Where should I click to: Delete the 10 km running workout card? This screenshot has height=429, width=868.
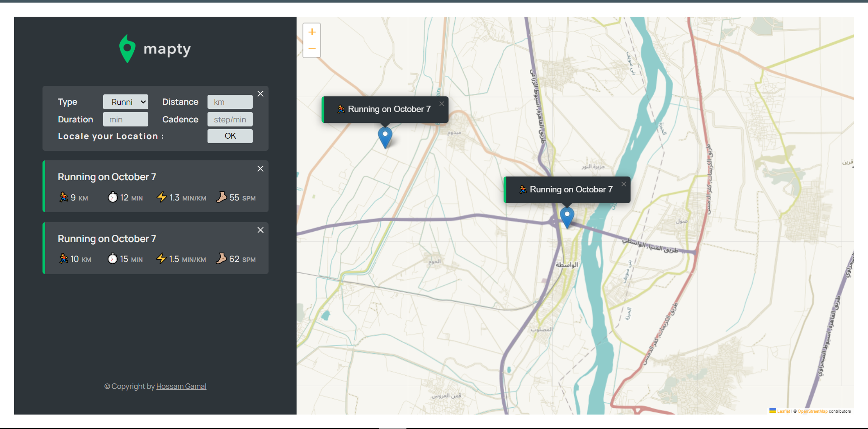click(260, 230)
